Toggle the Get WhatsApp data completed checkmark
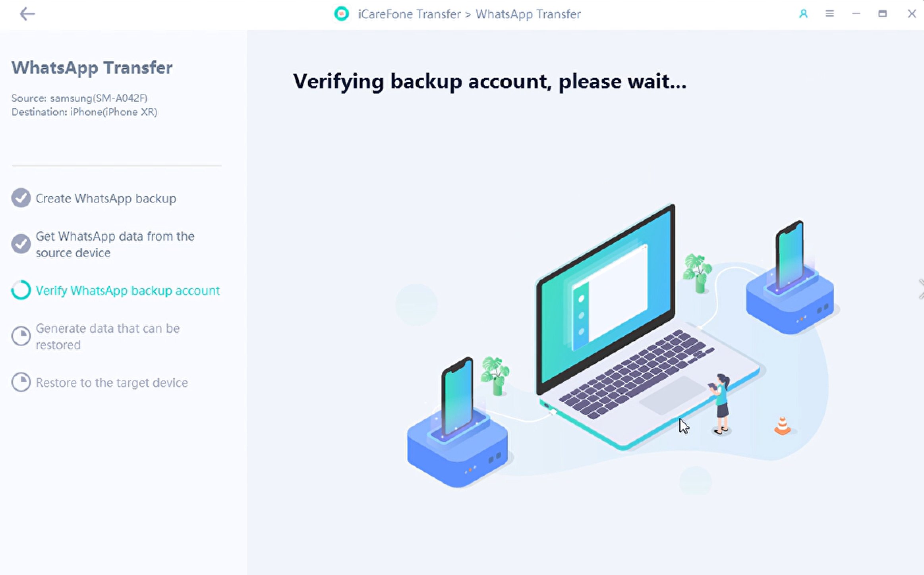The width and height of the screenshot is (924, 575). 21,244
